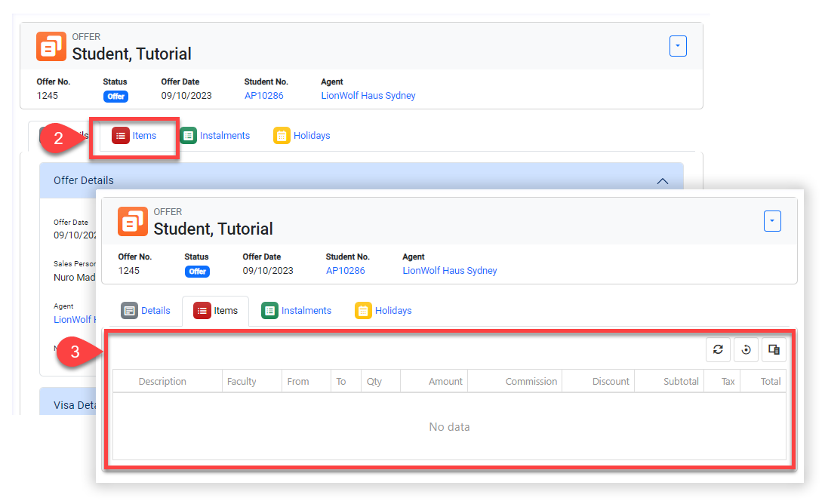Viewport: 825px width, 504px height.
Task: Click the column chooser icon above the grid
Action: (x=774, y=349)
